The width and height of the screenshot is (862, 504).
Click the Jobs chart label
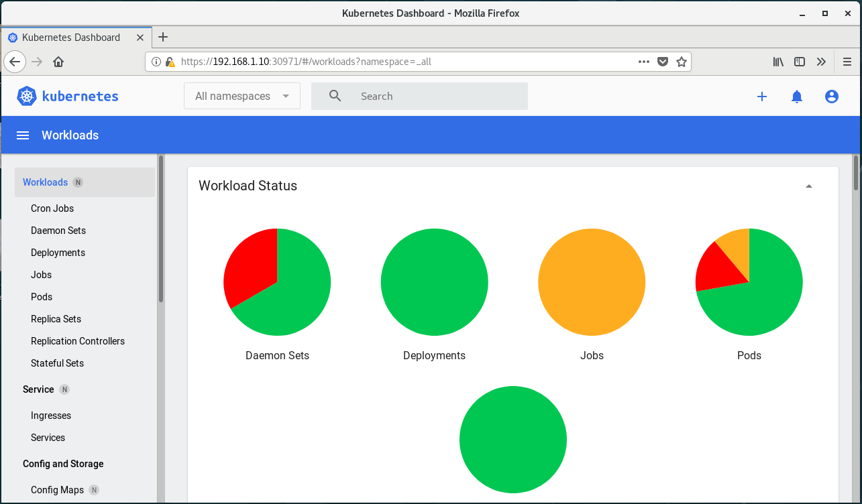point(592,355)
